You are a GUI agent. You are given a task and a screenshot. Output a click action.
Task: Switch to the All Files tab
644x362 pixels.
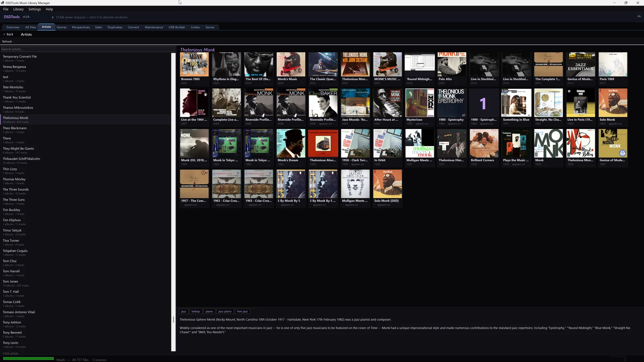coord(31,27)
